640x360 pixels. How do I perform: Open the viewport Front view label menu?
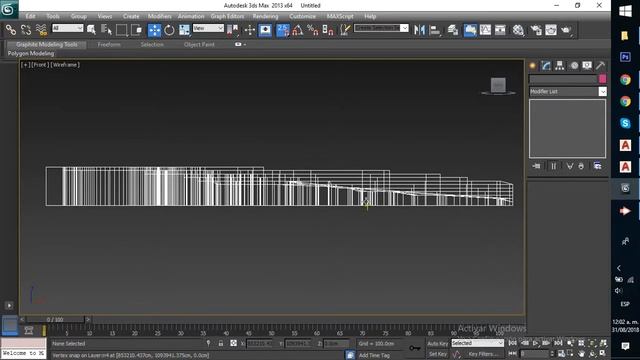click(40, 64)
